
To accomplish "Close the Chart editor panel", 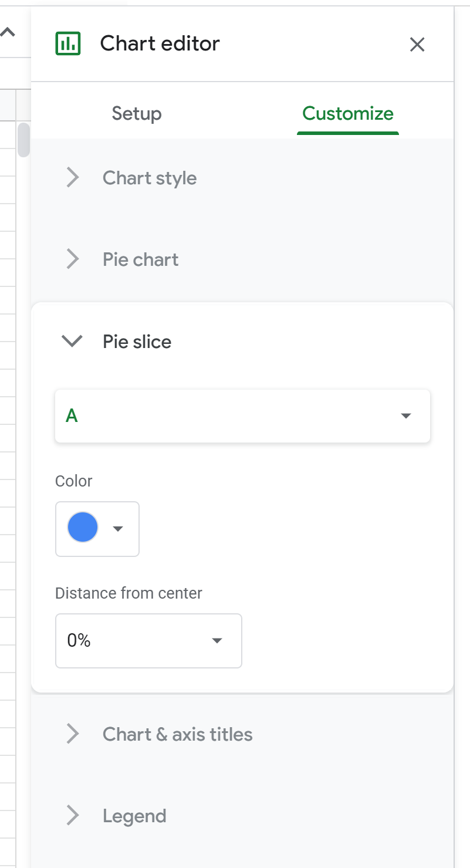I will (417, 45).
